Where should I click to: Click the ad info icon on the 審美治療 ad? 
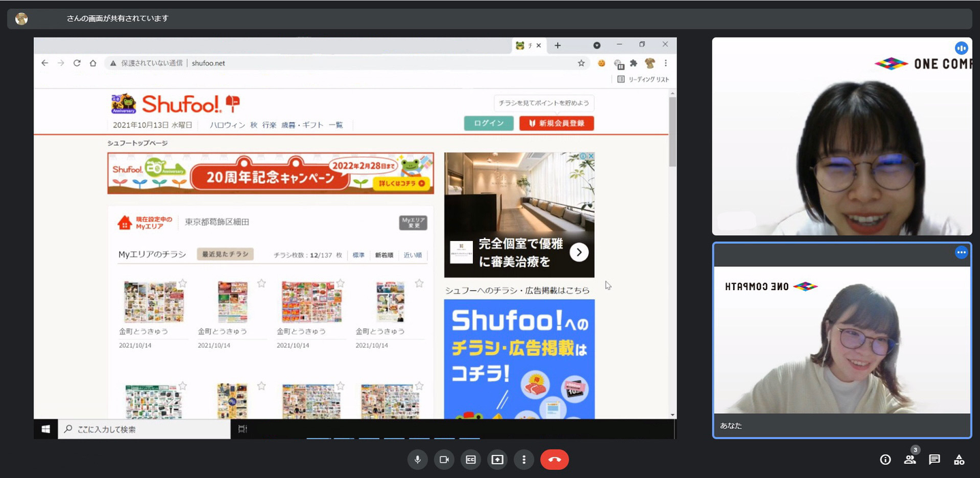pos(584,157)
